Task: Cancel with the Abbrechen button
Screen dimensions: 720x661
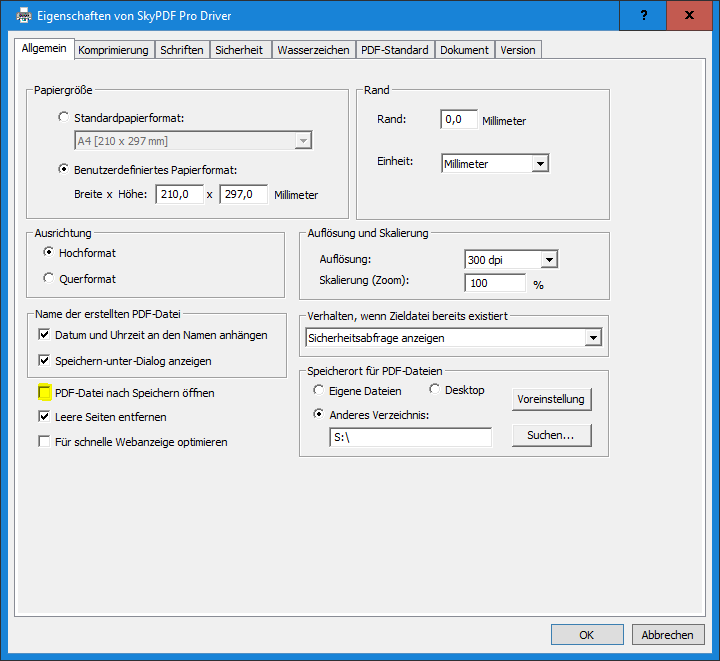Action: tap(668, 635)
